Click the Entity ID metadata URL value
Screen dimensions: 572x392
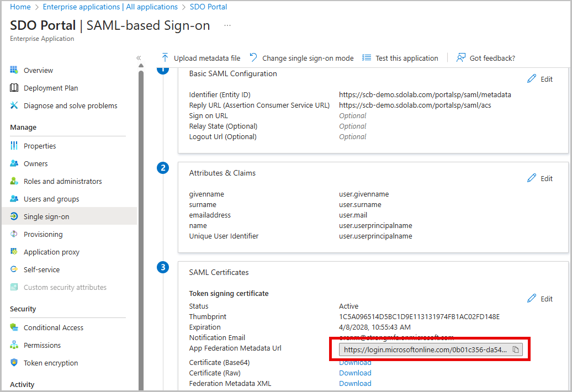tap(425, 94)
